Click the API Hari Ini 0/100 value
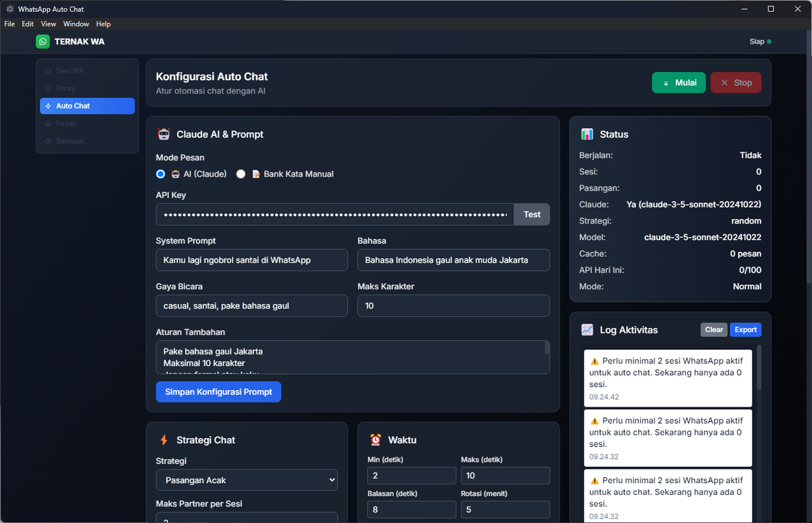The height and width of the screenshot is (523, 812). (750, 270)
